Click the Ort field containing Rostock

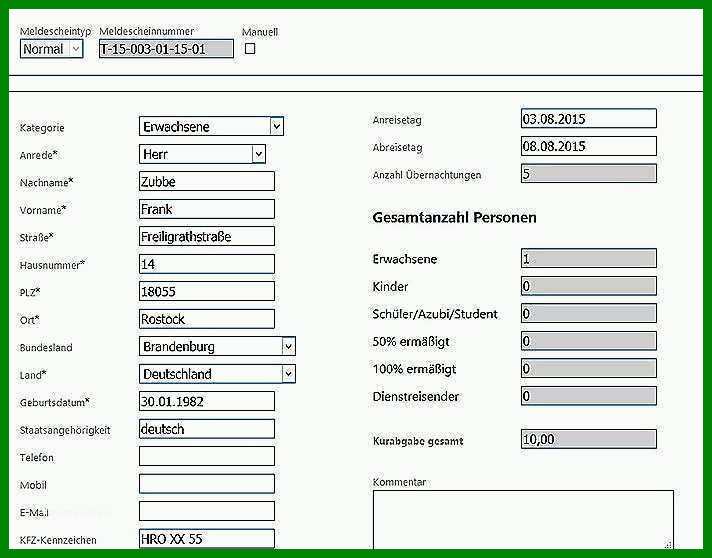(x=207, y=319)
